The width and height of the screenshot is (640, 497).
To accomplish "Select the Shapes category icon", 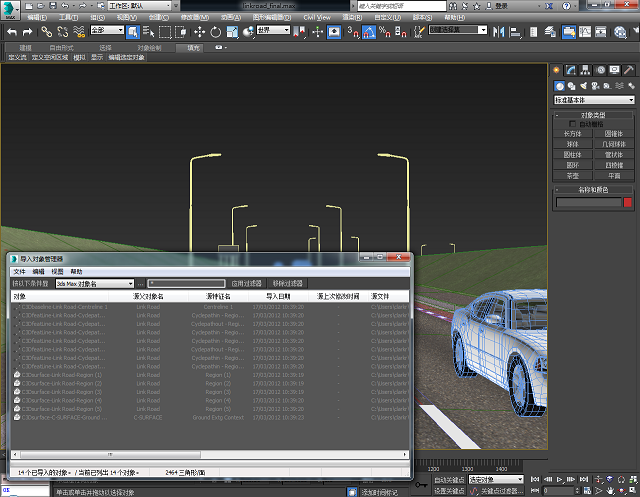I will click(x=569, y=86).
